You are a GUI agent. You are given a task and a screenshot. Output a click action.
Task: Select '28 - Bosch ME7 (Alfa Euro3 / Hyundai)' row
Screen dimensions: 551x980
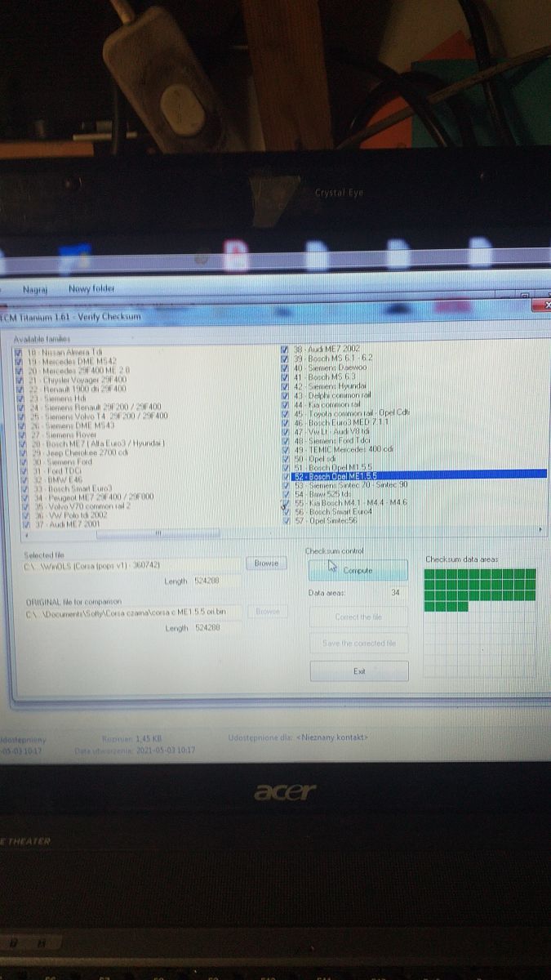point(97,443)
